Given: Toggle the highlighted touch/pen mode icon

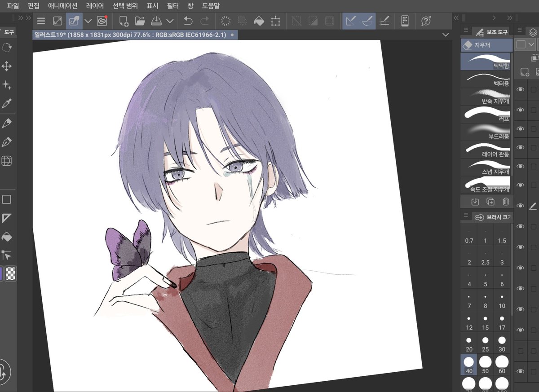Looking at the screenshot, I should (74, 21).
